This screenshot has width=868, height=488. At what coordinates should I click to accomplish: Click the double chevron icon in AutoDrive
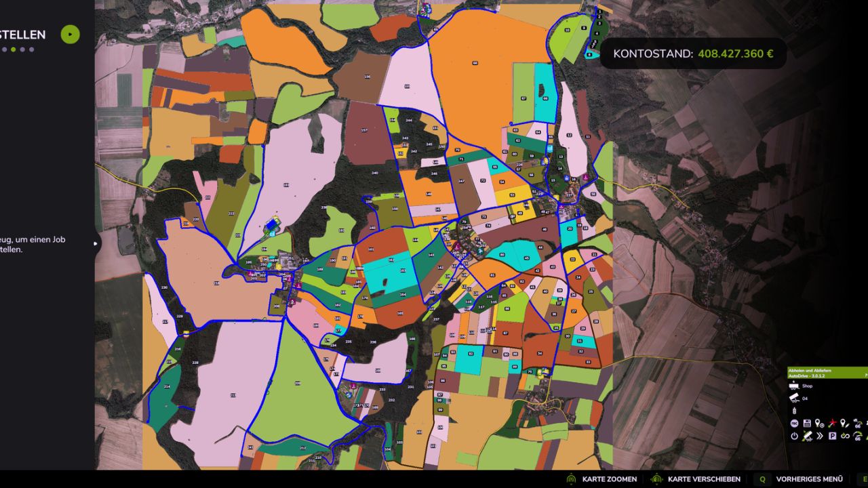pos(819,436)
